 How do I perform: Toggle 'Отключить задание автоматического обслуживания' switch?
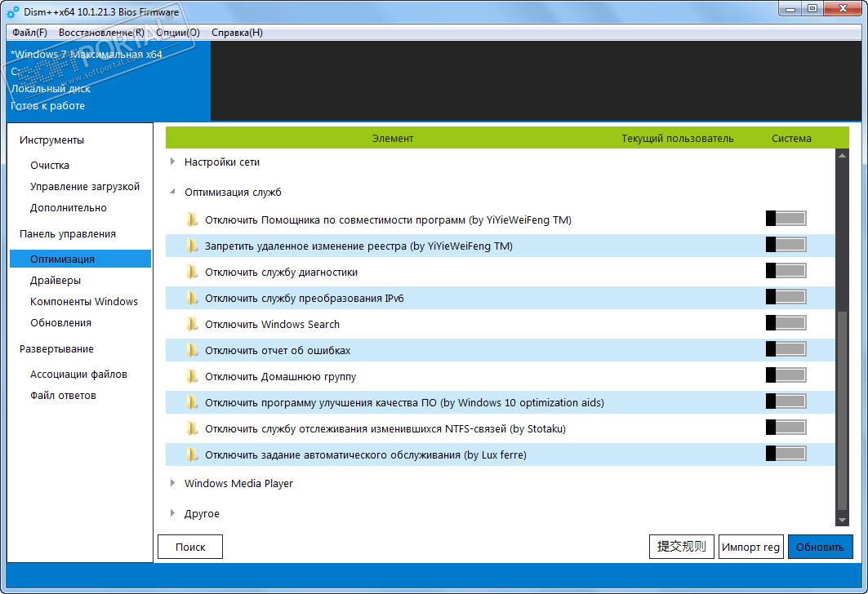click(786, 454)
